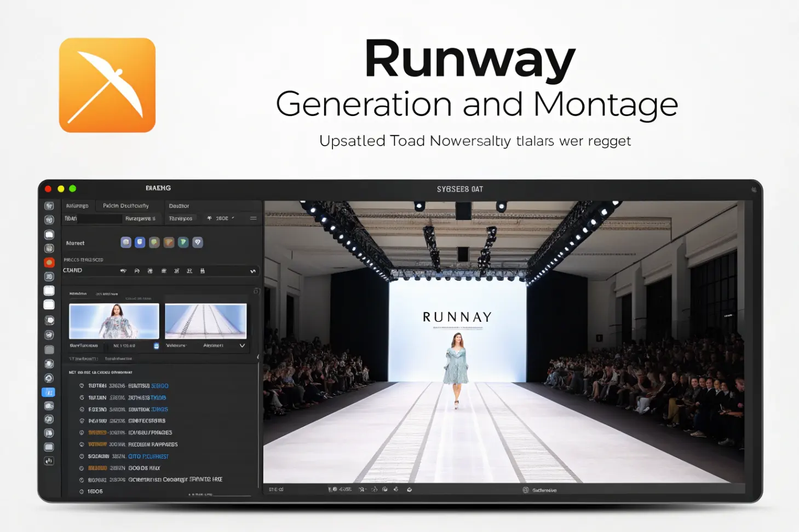Viewport: 799px width, 532px height.
Task: Toggle the circle beside the REEDIGIM RAPPAEGS row
Action: [82, 444]
